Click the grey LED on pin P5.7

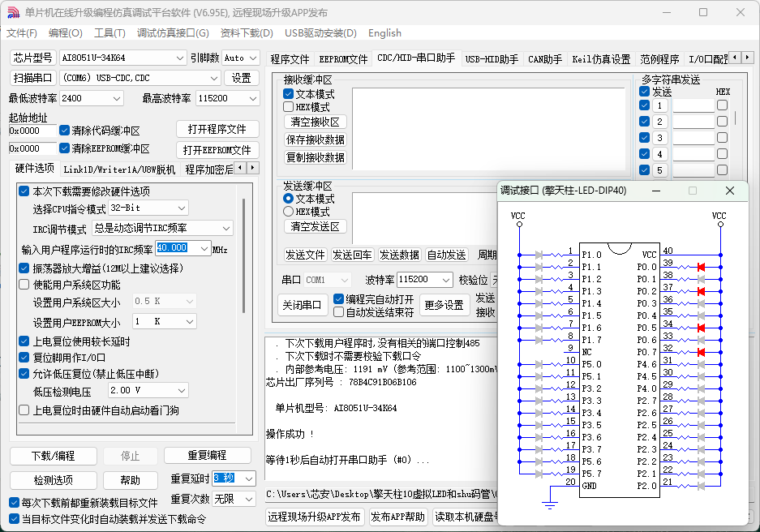coord(539,474)
